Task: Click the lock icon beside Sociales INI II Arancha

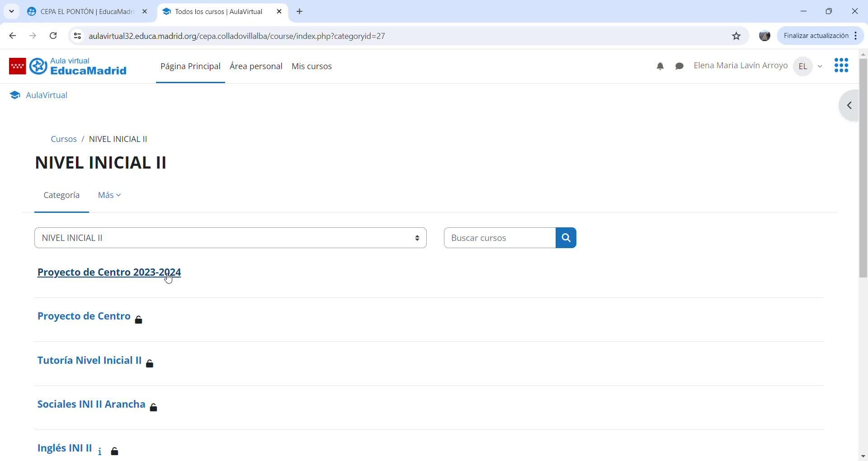Action: click(x=154, y=408)
